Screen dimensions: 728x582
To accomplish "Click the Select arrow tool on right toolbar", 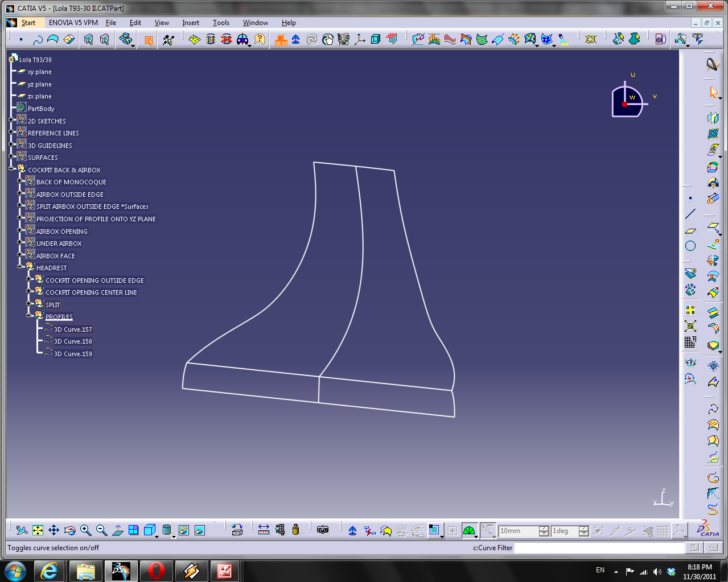I will [713, 92].
